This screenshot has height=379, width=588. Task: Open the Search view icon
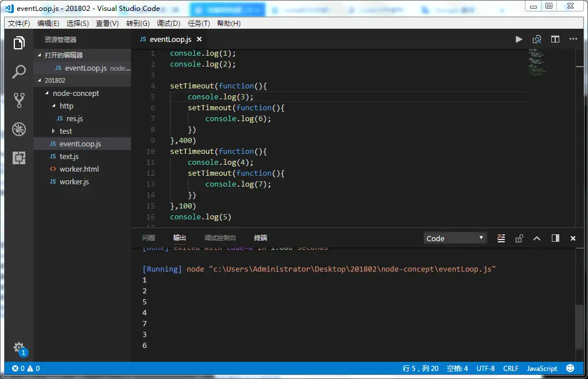[x=19, y=72]
